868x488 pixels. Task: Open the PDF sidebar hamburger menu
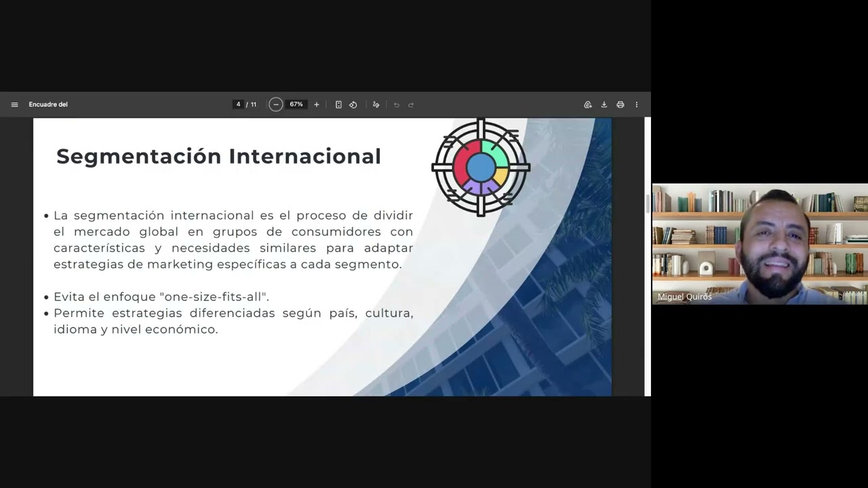[14, 104]
